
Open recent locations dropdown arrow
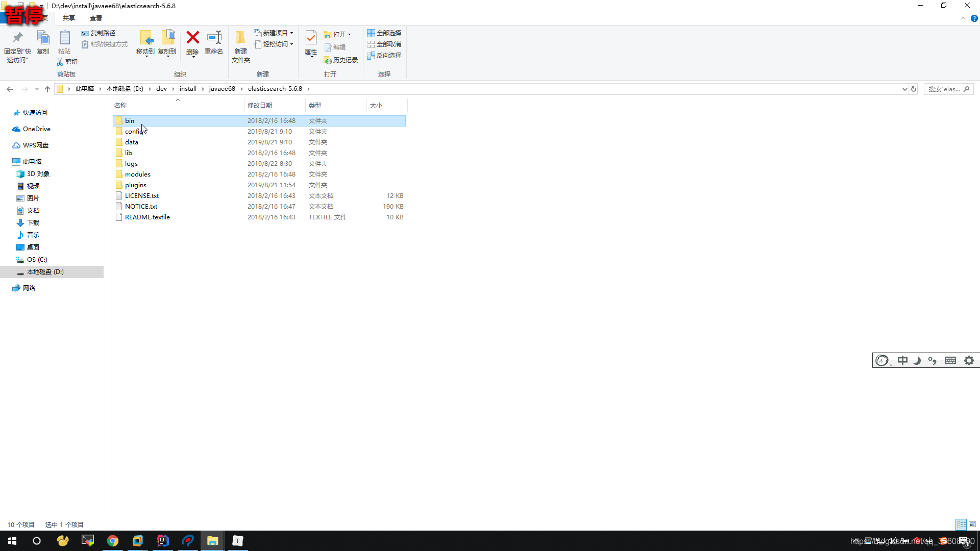(x=37, y=89)
